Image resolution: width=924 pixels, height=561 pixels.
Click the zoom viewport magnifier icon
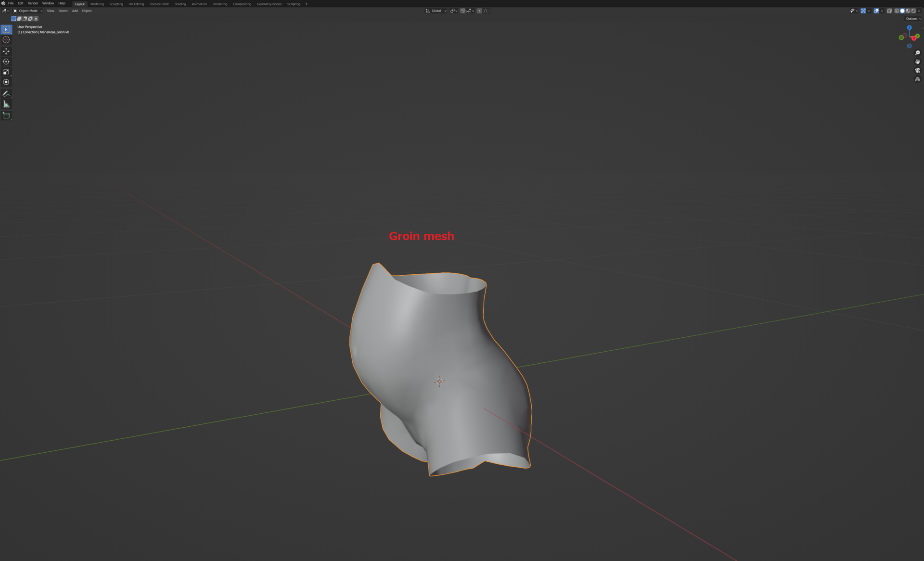917,53
